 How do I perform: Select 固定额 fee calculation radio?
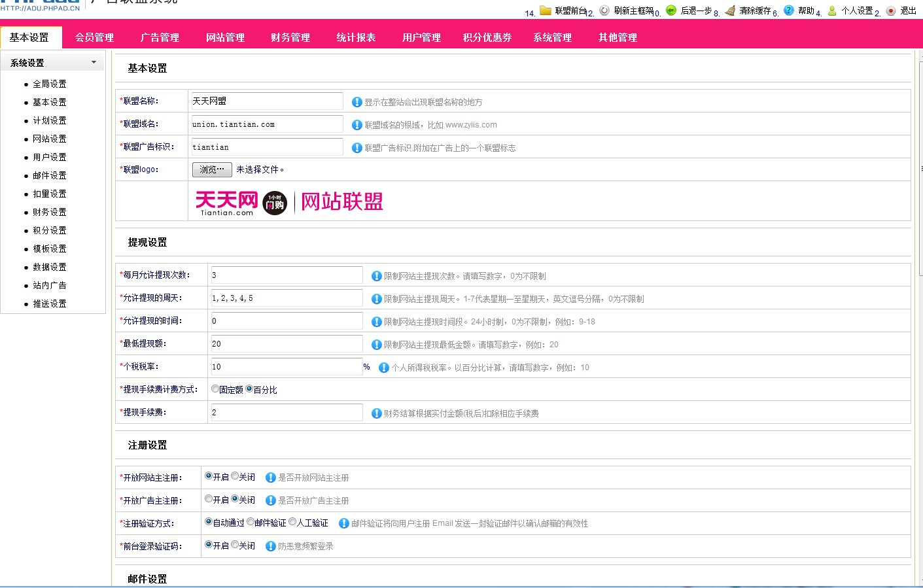coord(215,389)
